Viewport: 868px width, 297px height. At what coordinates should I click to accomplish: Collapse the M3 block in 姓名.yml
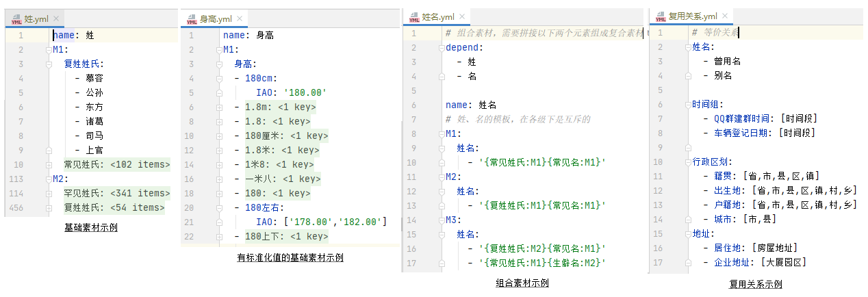click(441, 220)
